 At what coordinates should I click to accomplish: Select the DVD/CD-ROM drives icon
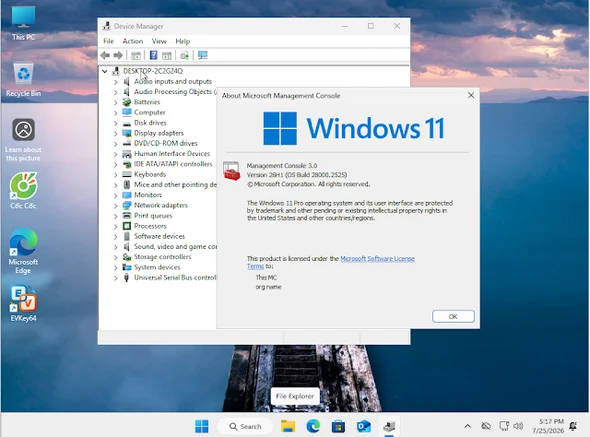click(127, 143)
